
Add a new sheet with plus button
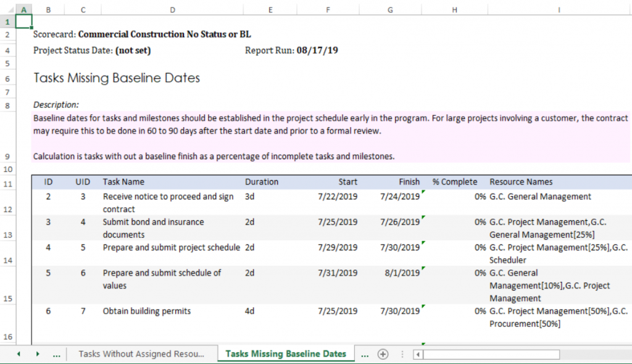383,354
